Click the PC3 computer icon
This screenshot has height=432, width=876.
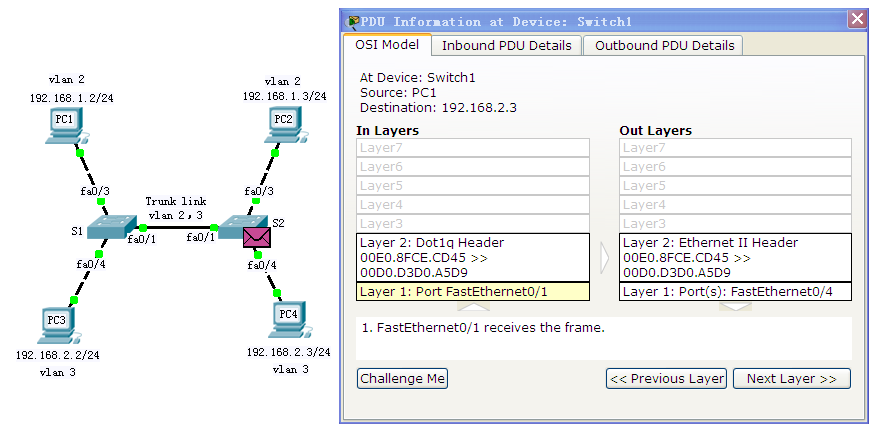tap(59, 326)
